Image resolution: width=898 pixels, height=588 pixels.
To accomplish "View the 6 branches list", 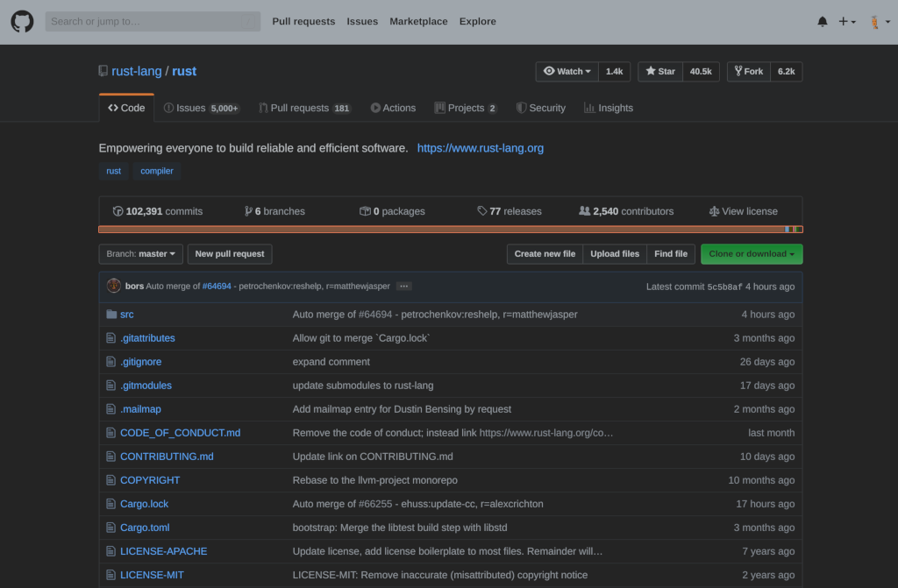I will tap(274, 211).
